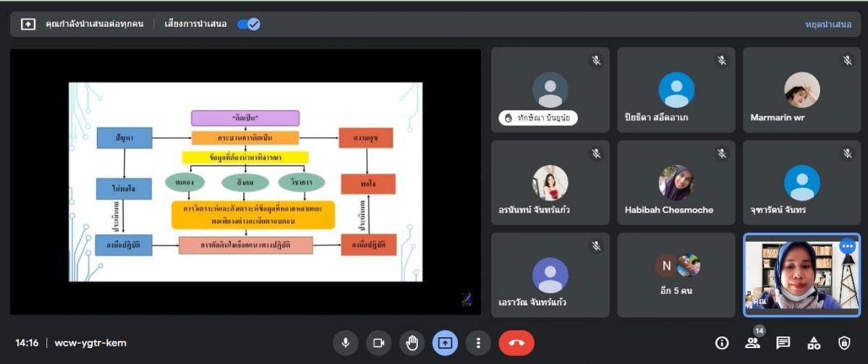Open more options three-dot menu
Image resolution: width=868 pixels, height=364 pixels.
477,343
